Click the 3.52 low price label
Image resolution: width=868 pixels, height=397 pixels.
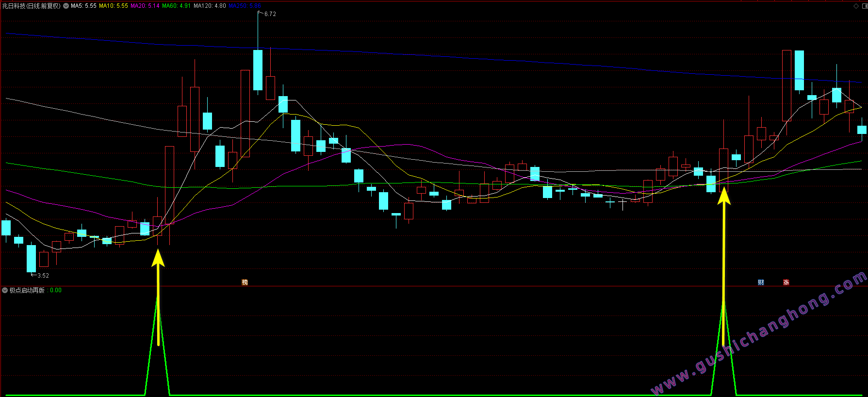[43, 276]
